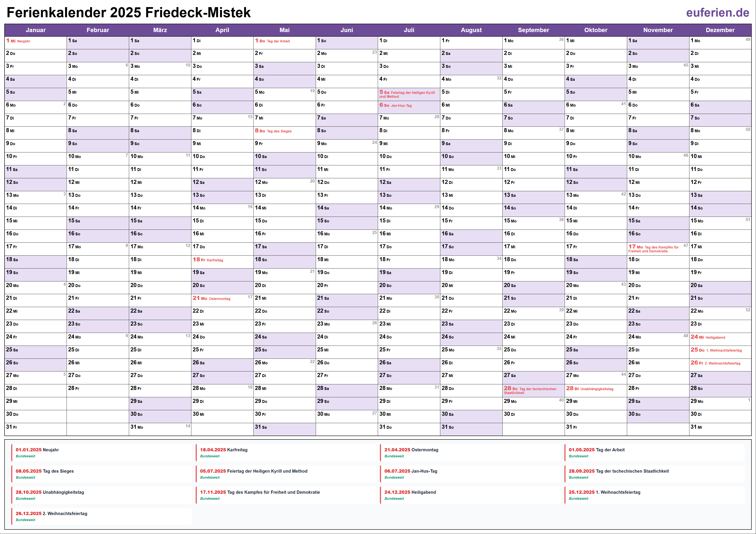Click the Ferienkalender 2025 Friedeck-Mistek title
This screenshot has height=534, width=756.
click(x=128, y=13)
